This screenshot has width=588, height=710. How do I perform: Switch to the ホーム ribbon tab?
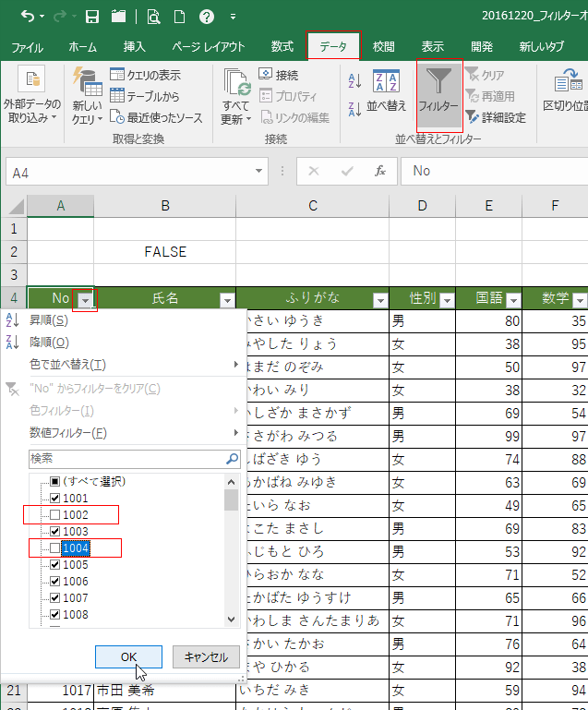pos(82,47)
